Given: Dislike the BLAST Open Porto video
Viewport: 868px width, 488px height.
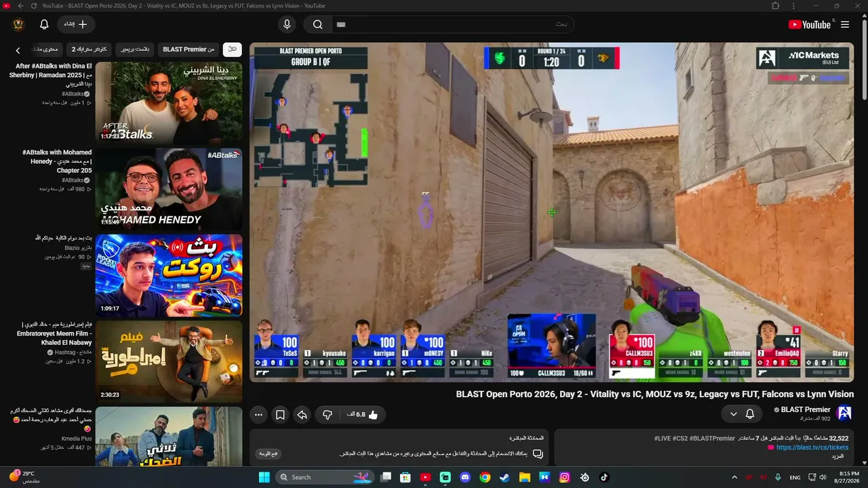Looking at the screenshot, I should point(328,415).
